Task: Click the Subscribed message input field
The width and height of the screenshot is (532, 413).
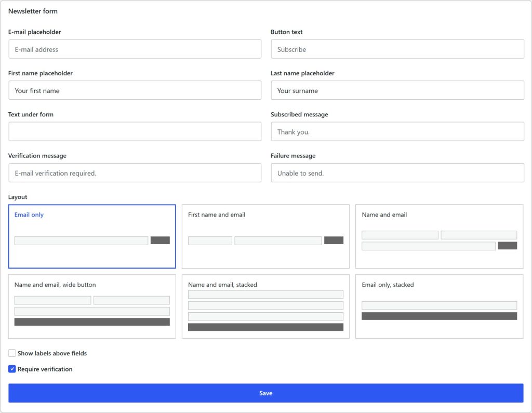Action: [397, 131]
